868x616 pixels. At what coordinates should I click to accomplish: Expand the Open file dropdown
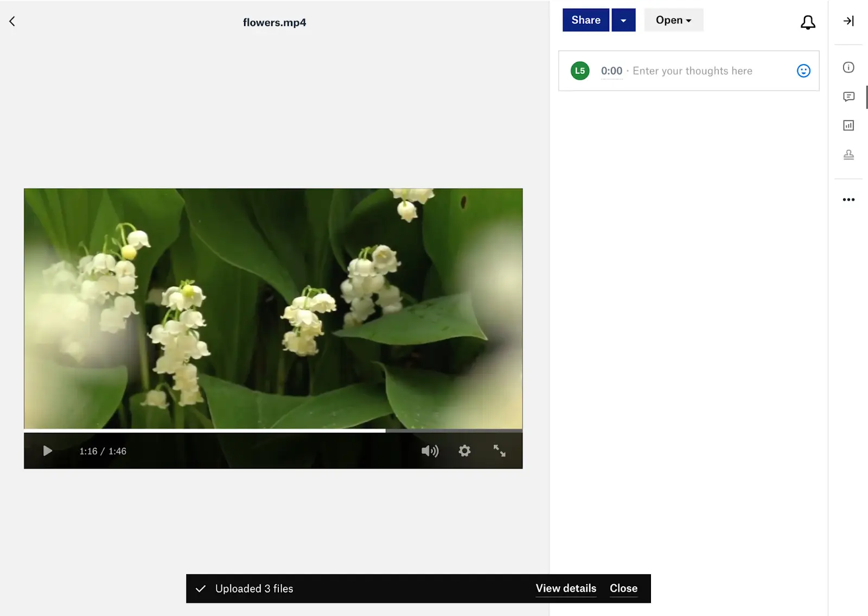(673, 20)
